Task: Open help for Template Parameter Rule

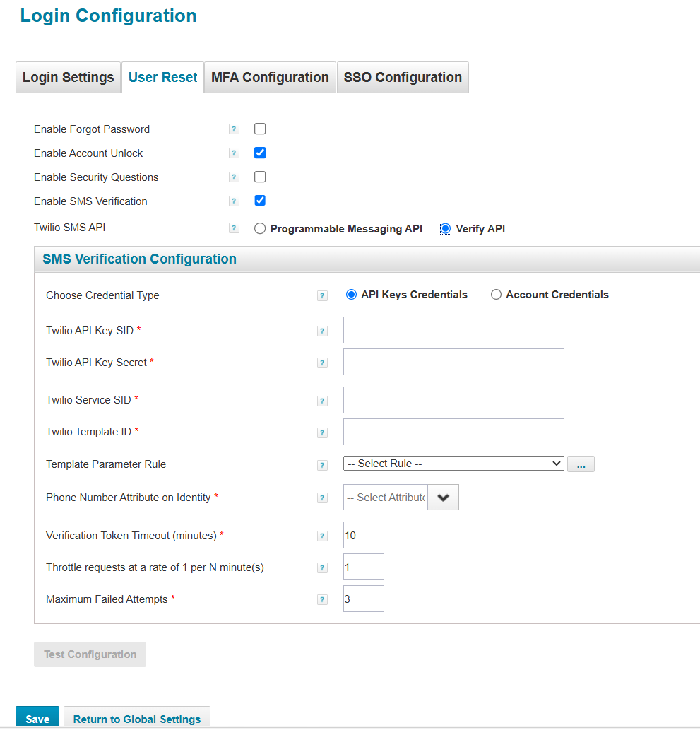Action: pyautogui.click(x=322, y=465)
